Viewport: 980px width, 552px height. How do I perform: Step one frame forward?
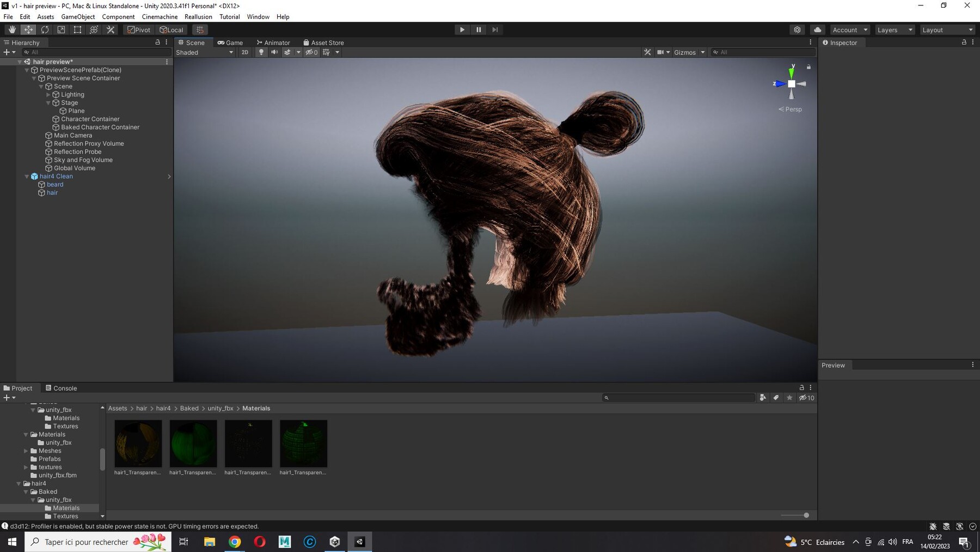[x=495, y=30]
